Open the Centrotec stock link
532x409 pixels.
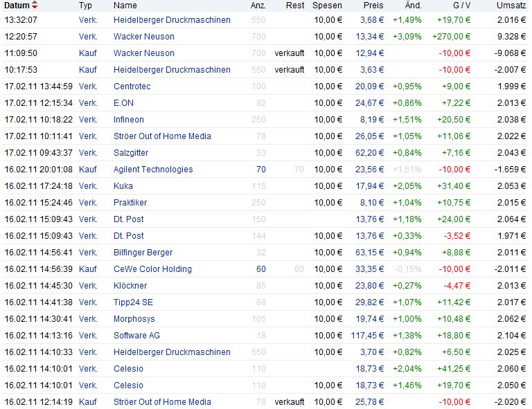coord(132,87)
